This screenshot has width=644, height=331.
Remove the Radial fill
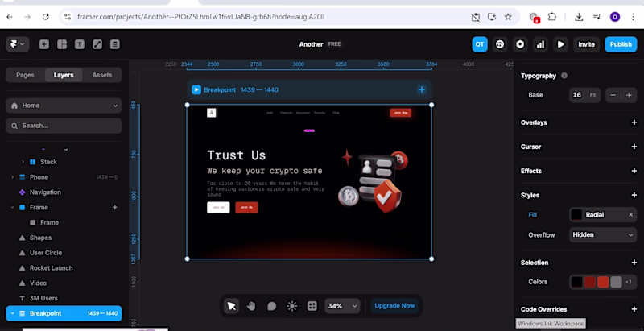pos(630,215)
